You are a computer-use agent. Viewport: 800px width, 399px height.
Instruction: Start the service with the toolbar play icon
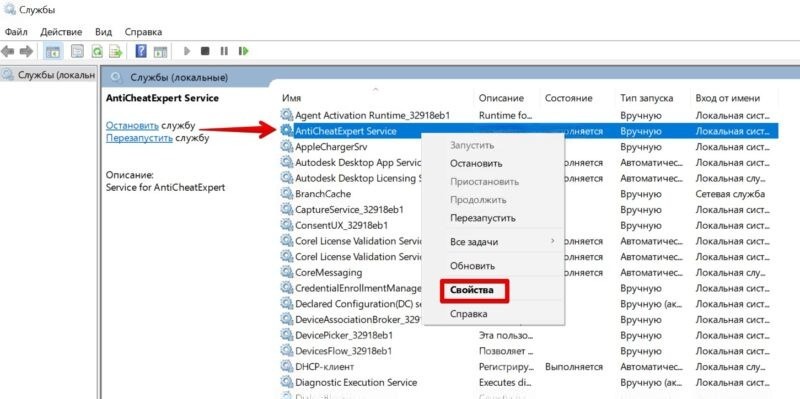[x=187, y=51]
